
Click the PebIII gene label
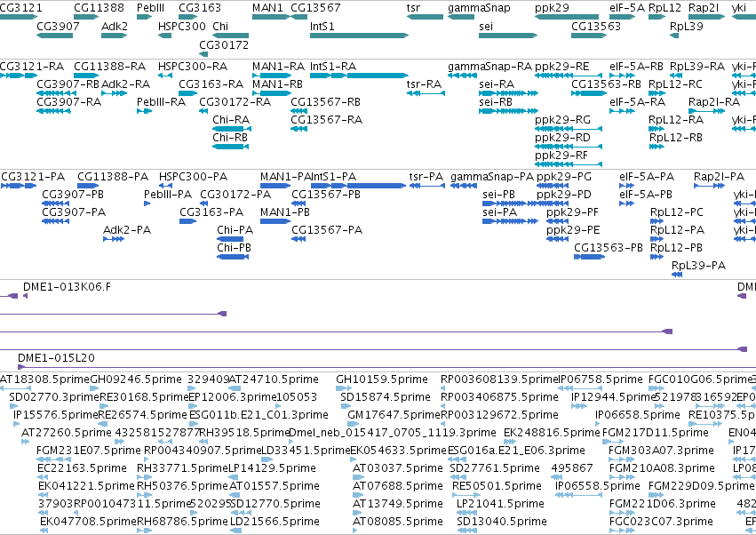tap(150, 8)
